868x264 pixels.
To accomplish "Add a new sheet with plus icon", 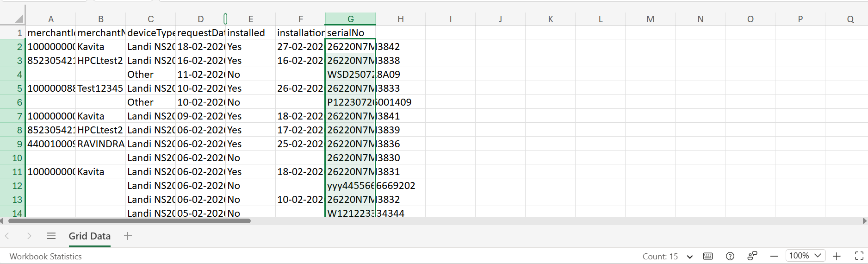I will pos(128,236).
